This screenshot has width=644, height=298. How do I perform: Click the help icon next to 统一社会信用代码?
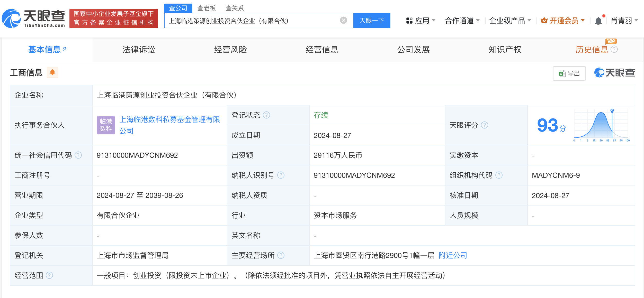click(78, 155)
